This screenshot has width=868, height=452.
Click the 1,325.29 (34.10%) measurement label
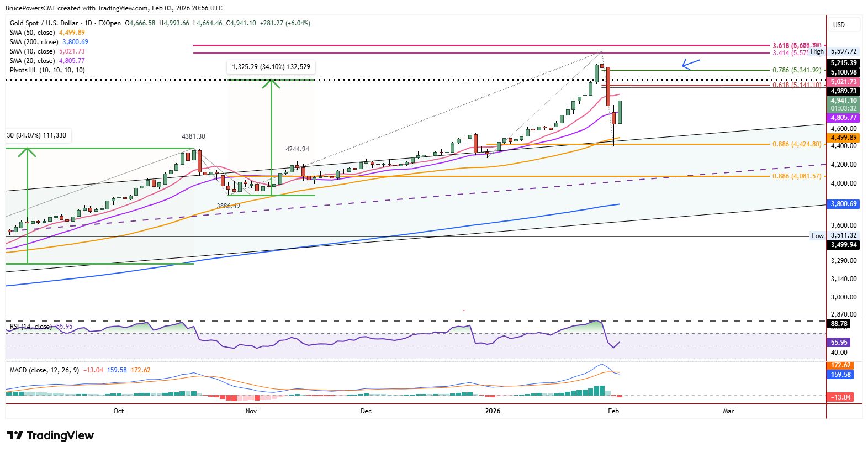[271, 67]
